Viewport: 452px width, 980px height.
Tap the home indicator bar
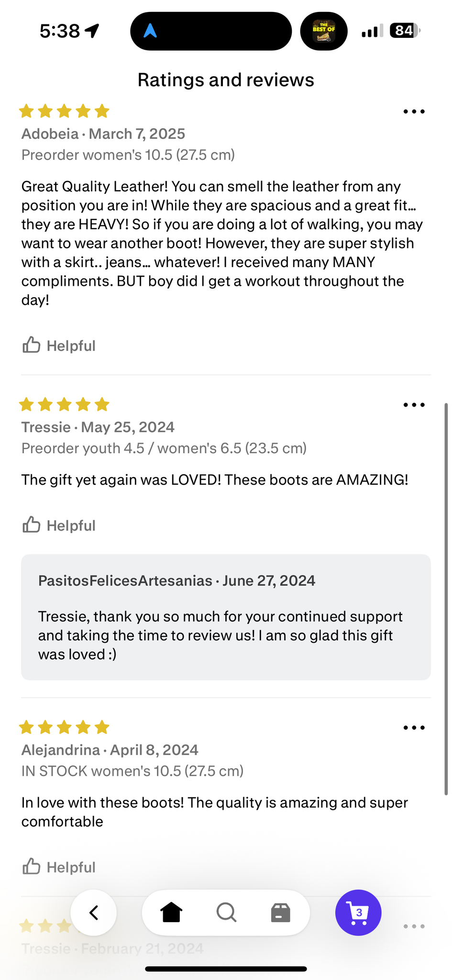(x=226, y=969)
